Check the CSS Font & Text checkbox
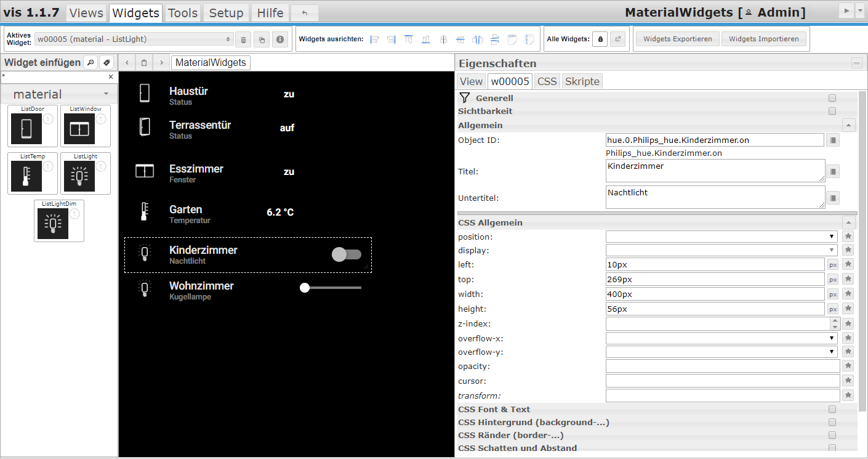Viewport: 868px width, 459px height. point(832,409)
